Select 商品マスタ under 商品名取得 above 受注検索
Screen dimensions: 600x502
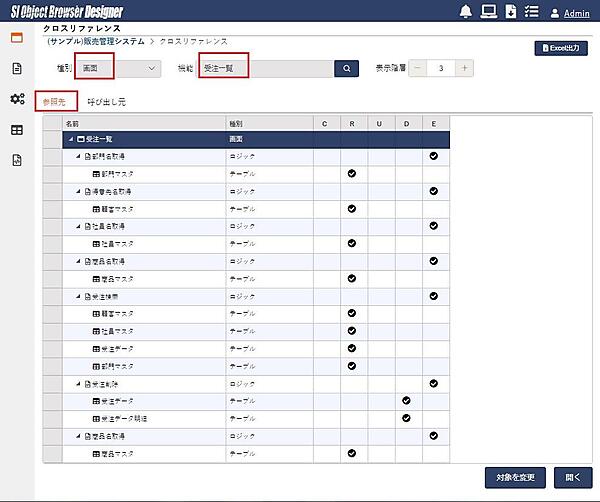coord(117,279)
